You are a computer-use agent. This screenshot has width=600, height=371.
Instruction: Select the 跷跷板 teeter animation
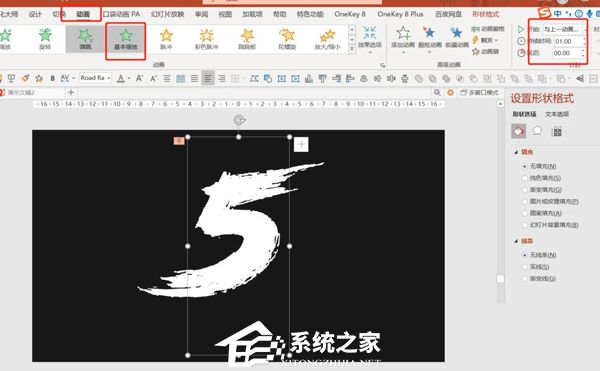click(247, 39)
